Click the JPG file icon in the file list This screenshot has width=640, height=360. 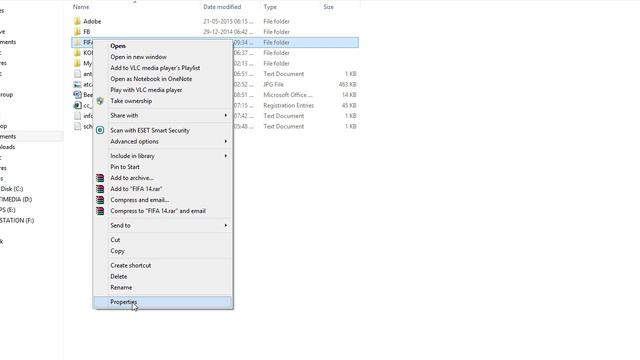(x=77, y=84)
